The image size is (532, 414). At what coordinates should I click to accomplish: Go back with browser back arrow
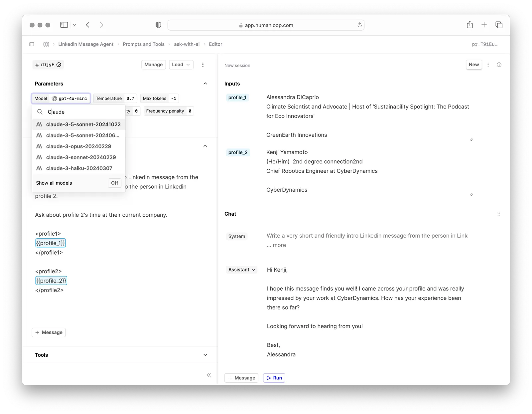88,25
